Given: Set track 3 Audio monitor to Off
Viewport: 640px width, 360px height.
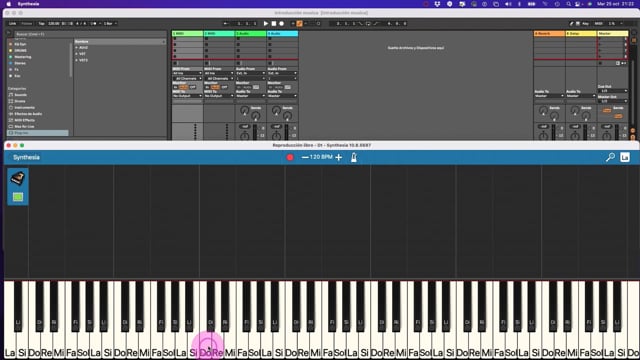Looking at the screenshot, I should (x=256, y=87).
